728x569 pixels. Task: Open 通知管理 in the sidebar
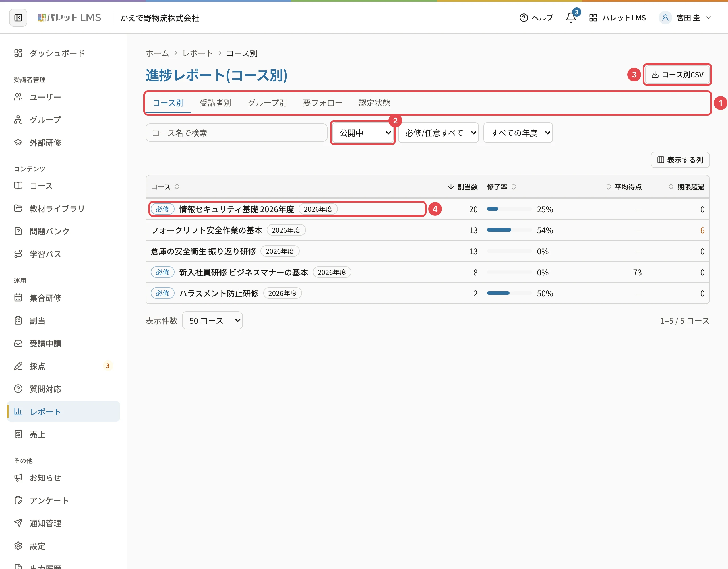click(x=63, y=523)
